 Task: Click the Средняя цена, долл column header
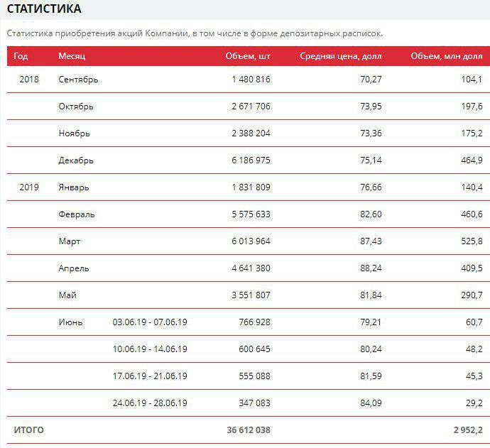tap(341, 56)
